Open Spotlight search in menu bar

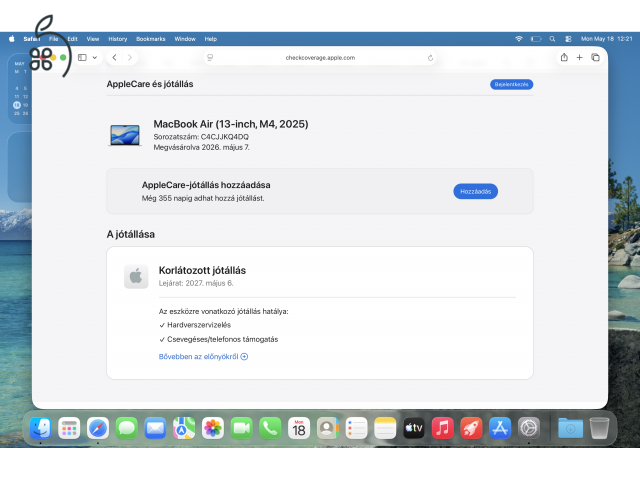(552, 39)
